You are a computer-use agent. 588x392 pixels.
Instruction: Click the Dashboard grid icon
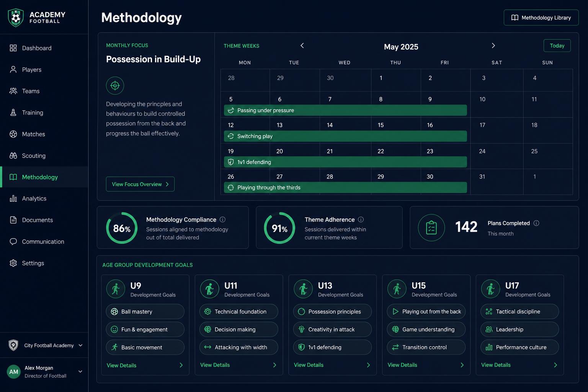pos(13,48)
